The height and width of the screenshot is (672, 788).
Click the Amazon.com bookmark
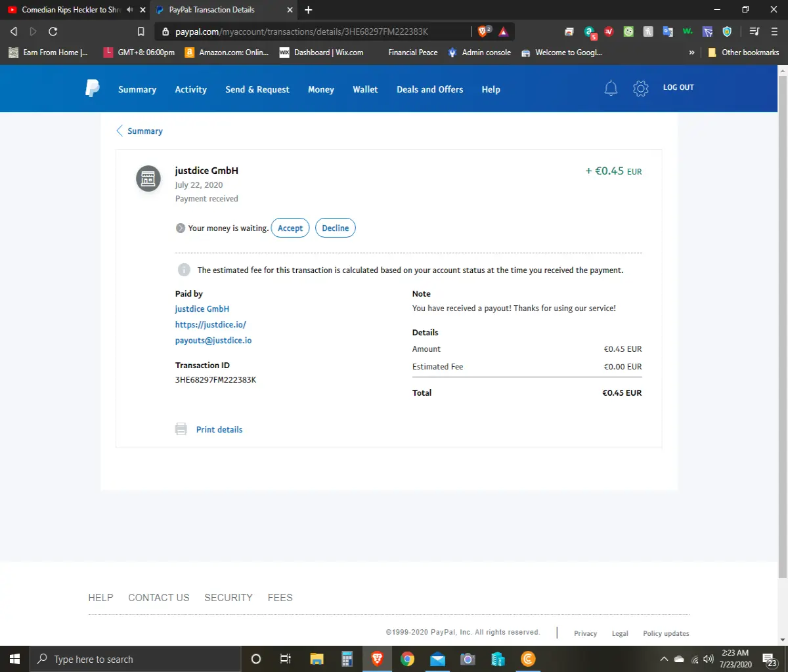pos(227,52)
